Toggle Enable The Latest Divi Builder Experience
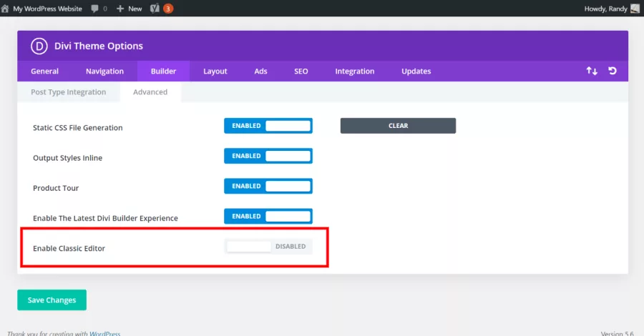Image resolution: width=644 pixels, height=336 pixels. pos(268,216)
